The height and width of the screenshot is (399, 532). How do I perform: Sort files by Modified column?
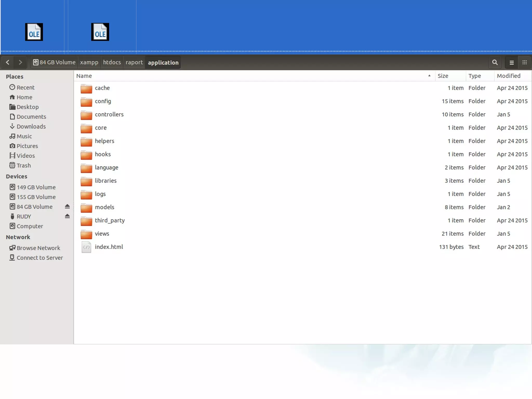(x=508, y=76)
